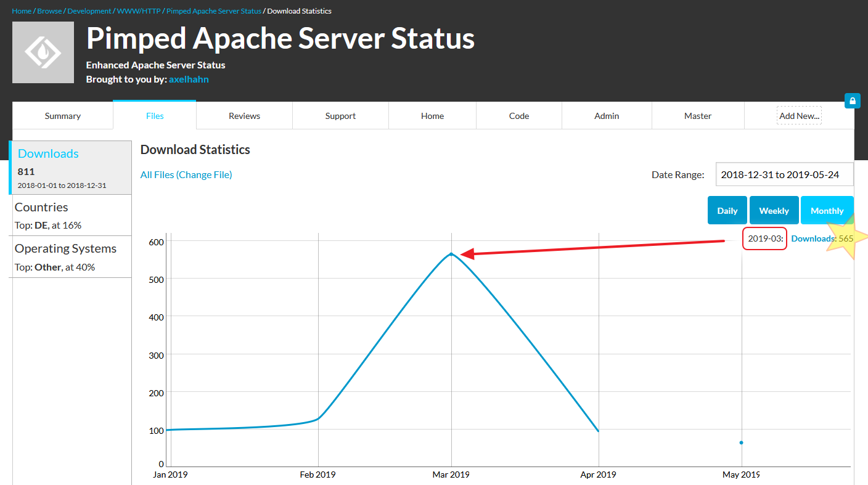868x485 pixels.
Task: Open the Countries statistics section
Action: point(72,215)
